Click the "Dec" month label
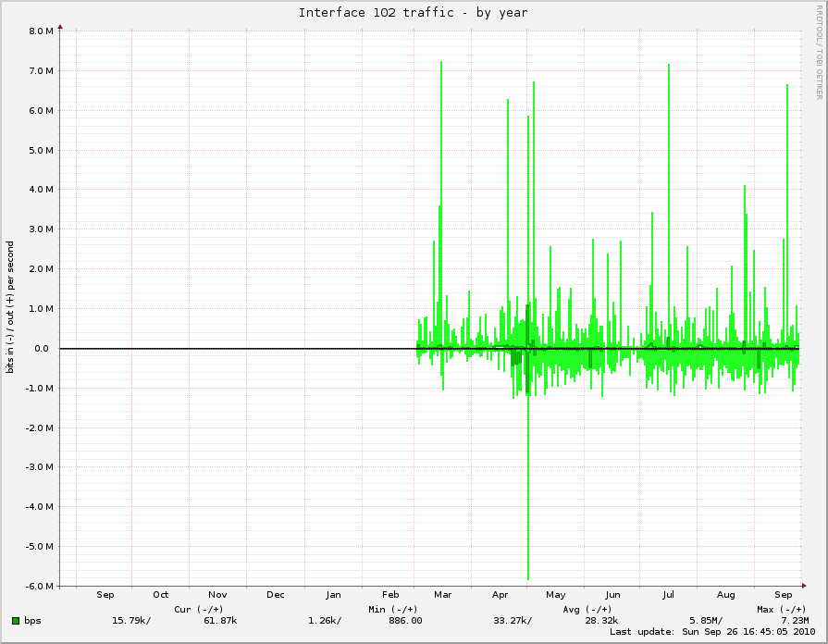The image size is (828, 644). pos(276,595)
